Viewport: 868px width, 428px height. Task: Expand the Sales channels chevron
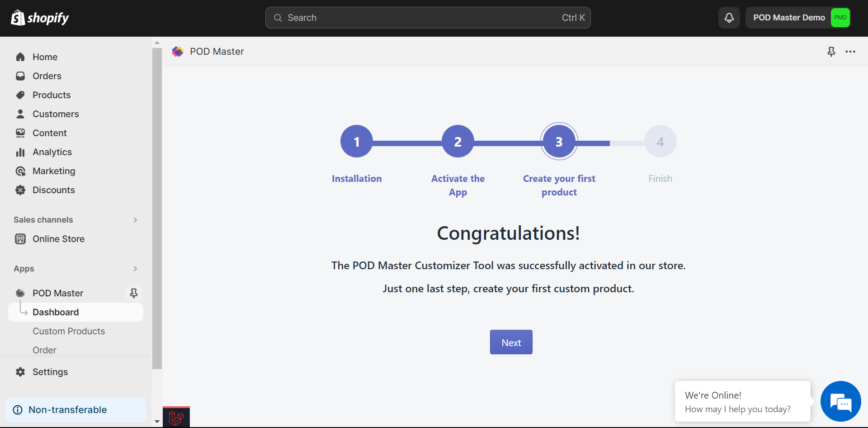click(135, 220)
